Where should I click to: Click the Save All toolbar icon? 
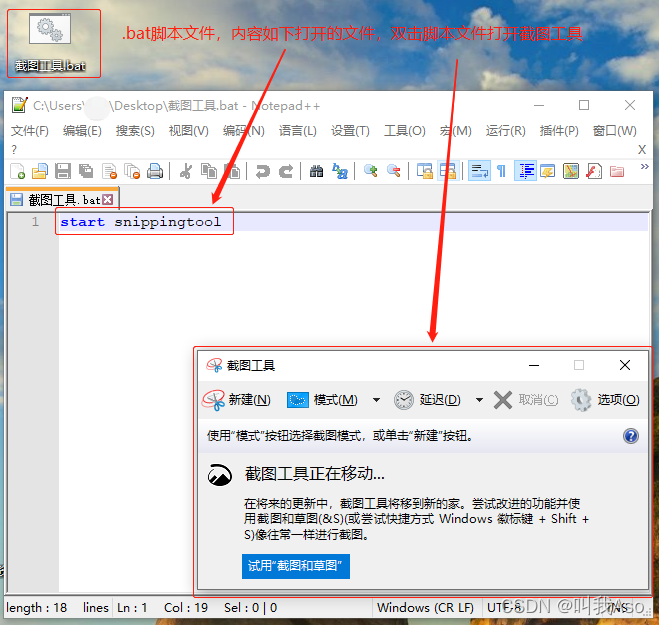(86, 171)
